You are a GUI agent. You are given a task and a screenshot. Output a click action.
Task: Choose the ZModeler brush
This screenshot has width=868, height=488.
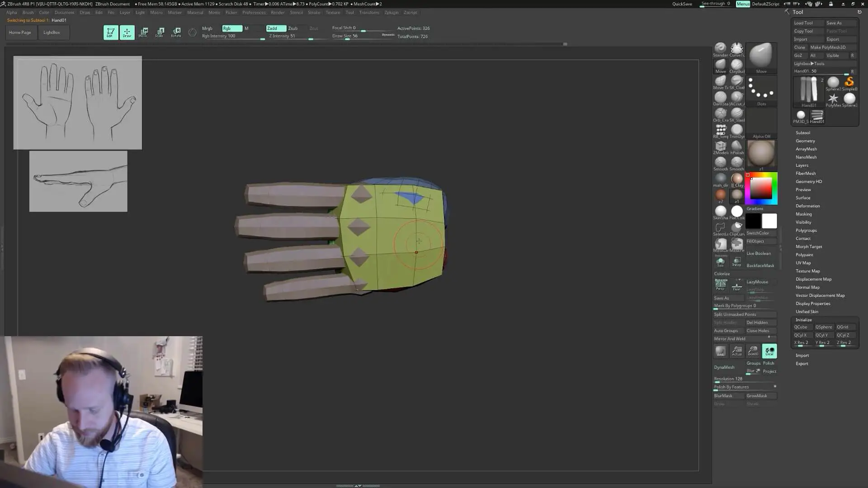(x=720, y=147)
